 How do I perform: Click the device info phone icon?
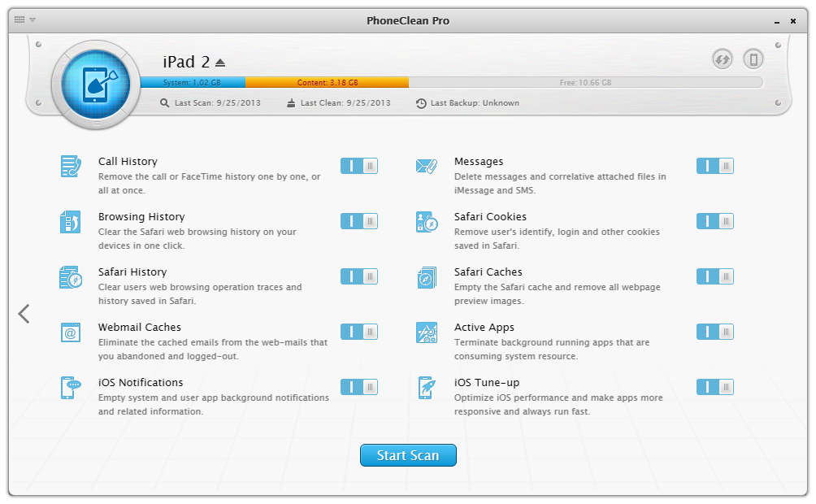(753, 59)
